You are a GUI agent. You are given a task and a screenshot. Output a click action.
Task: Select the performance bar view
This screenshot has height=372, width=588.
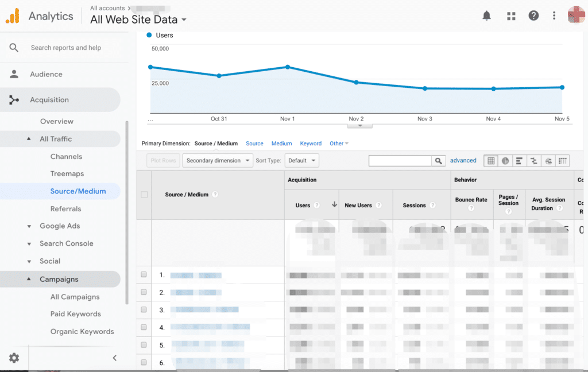[x=519, y=161]
